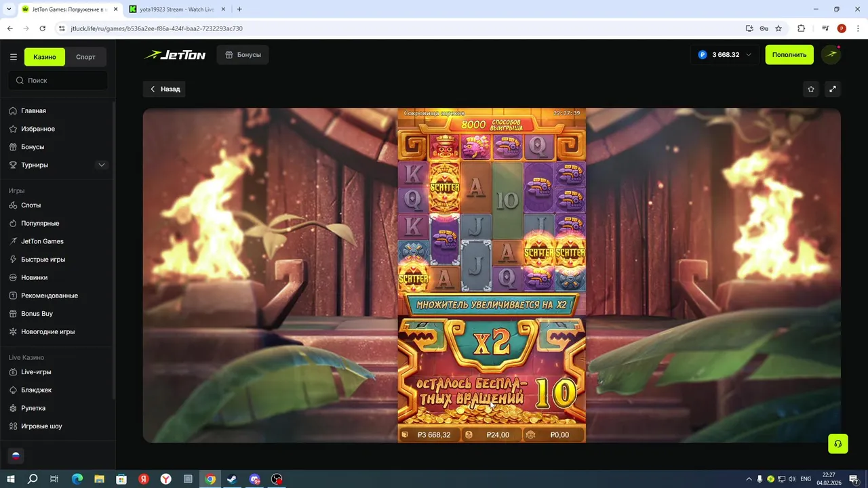Open the user profile avatar
This screenshot has height=488, width=868.
click(831, 55)
